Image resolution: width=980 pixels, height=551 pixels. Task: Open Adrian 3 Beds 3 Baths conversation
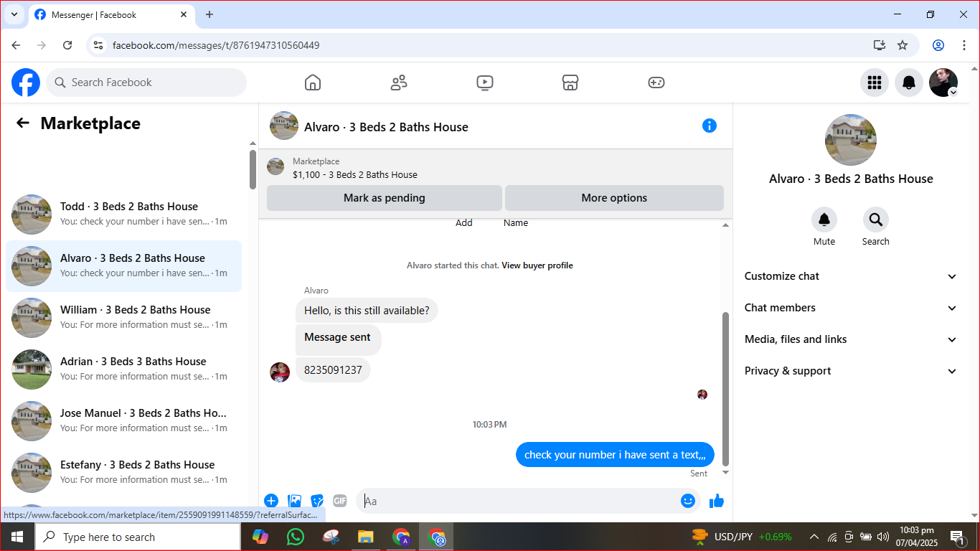click(124, 369)
